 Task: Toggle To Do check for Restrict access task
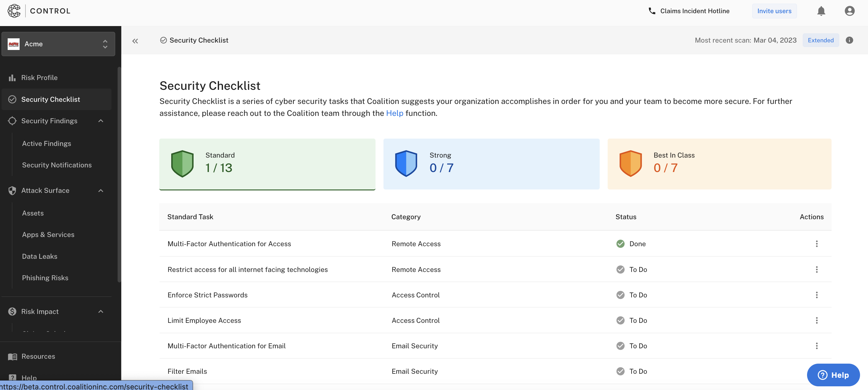[x=620, y=269]
